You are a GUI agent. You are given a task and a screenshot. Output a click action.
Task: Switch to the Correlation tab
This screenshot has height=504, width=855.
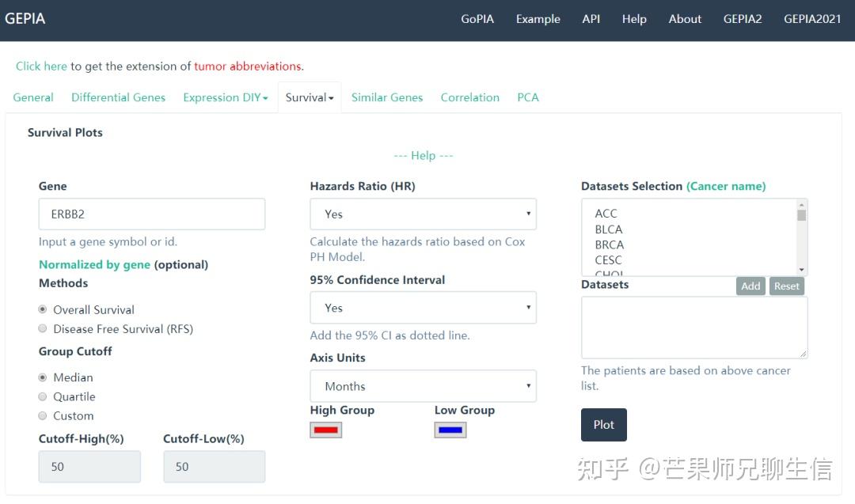point(469,97)
